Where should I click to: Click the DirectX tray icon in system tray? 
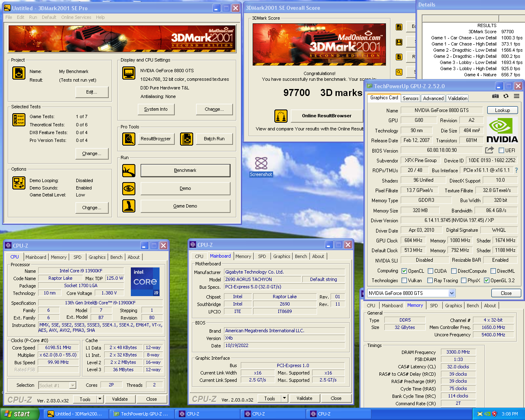479,414
